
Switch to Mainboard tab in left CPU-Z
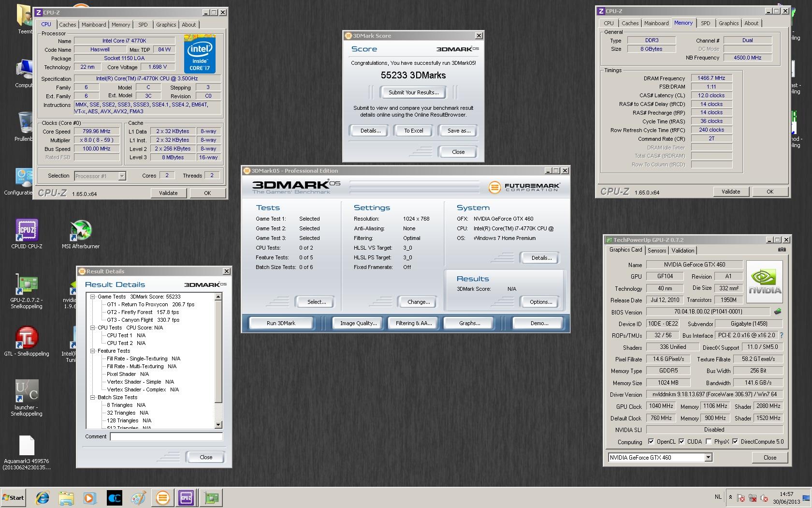[94, 25]
